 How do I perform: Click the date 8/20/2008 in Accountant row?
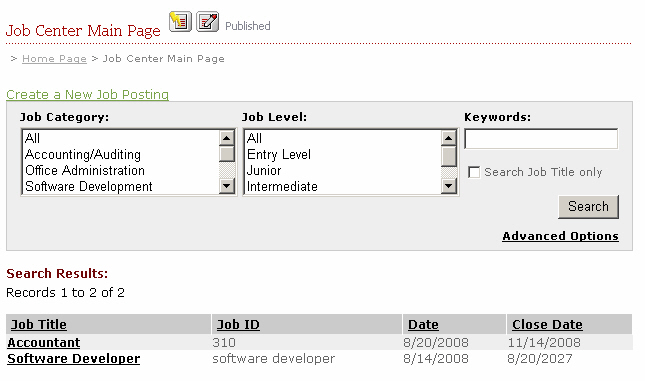click(x=436, y=342)
